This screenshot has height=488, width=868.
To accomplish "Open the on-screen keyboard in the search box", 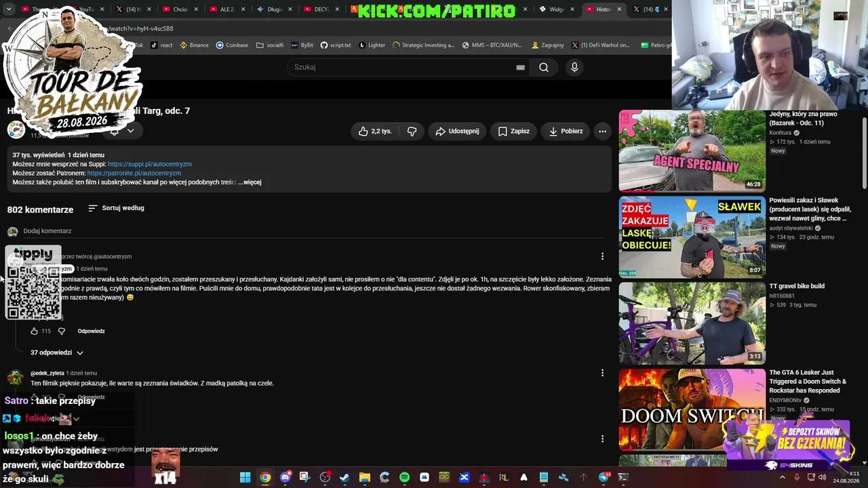I will 520,67.
